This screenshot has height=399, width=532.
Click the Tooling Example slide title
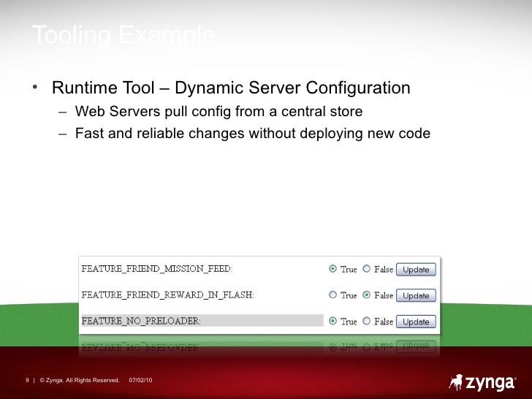(123, 34)
